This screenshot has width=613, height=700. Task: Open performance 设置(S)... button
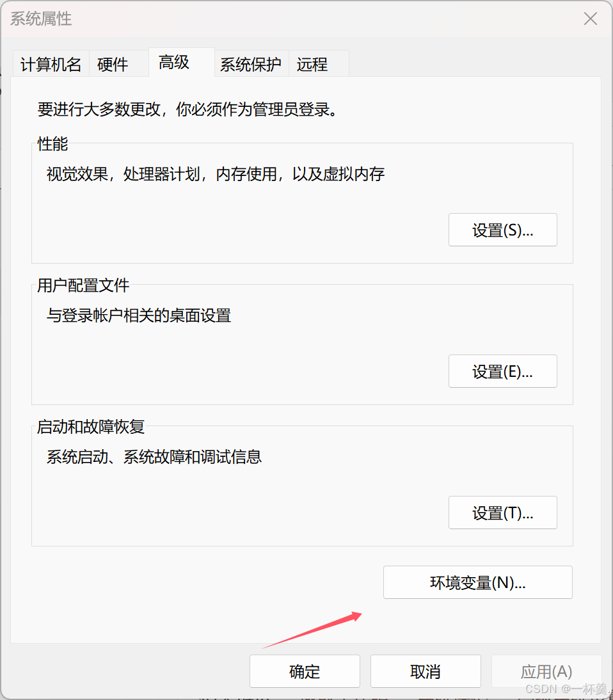coord(503,230)
